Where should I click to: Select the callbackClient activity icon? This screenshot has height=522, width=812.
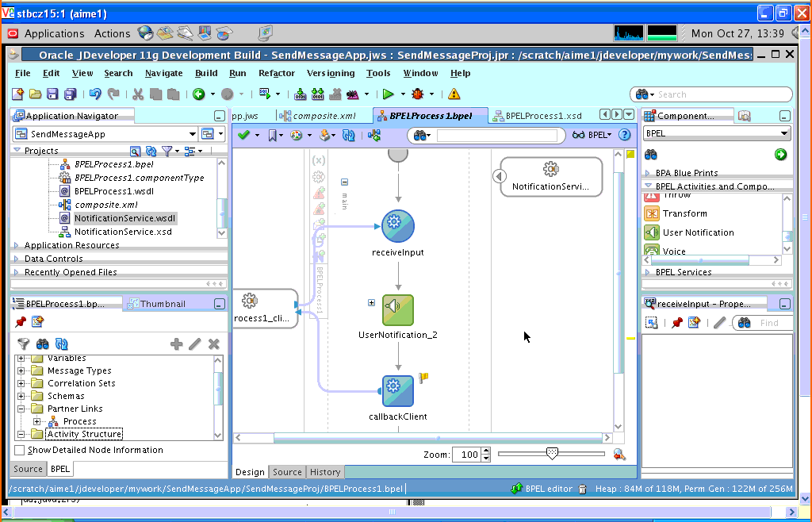pos(398,391)
